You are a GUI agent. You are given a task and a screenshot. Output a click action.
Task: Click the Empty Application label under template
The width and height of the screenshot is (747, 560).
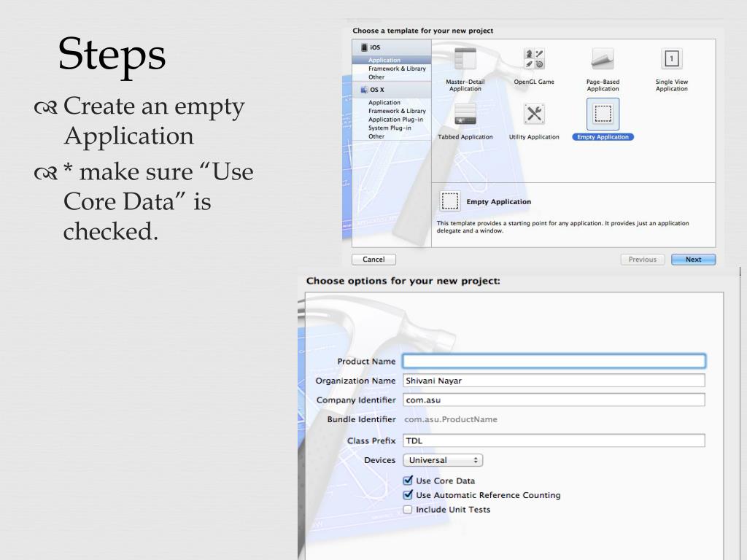(x=603, y=136)
